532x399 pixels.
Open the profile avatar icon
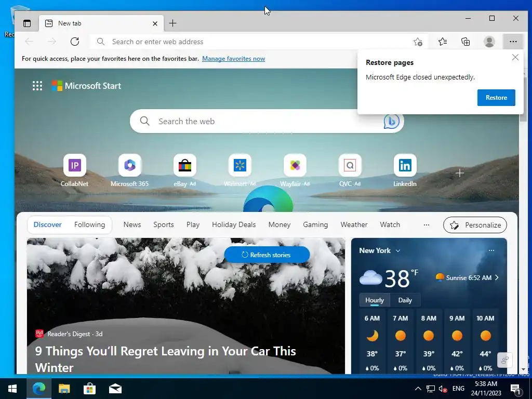click(x=489, y=42)
